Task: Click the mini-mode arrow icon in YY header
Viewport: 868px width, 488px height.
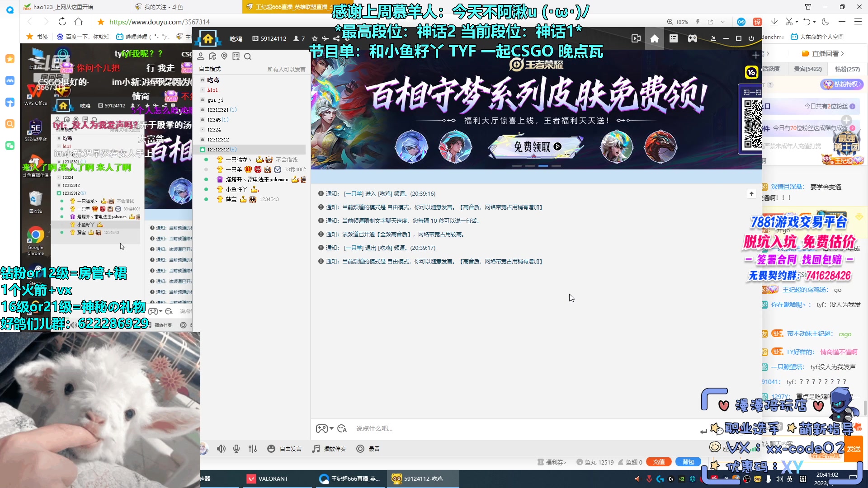Action: click(x=713, y=39)
